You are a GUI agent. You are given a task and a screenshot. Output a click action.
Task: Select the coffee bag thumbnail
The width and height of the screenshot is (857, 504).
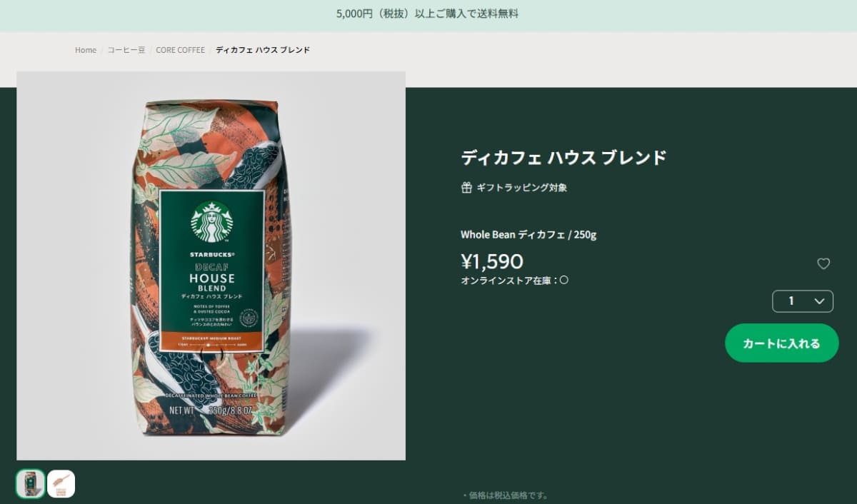[31, 483]
